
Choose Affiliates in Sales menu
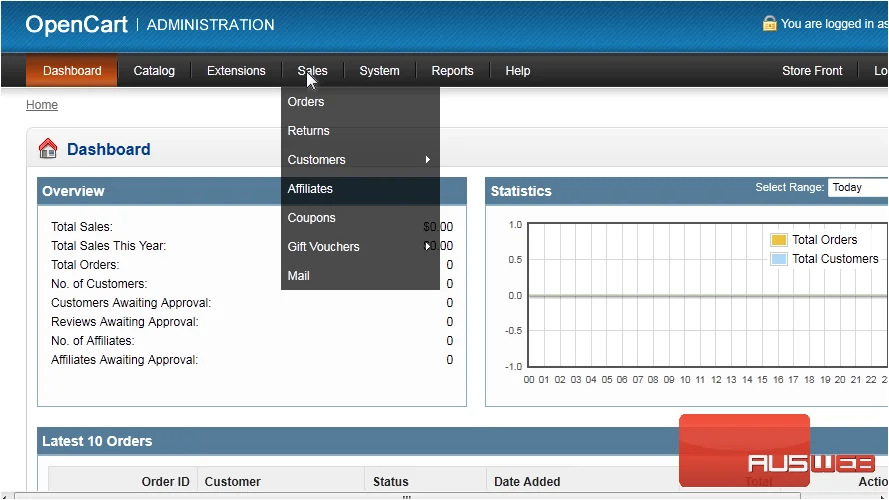360,189
